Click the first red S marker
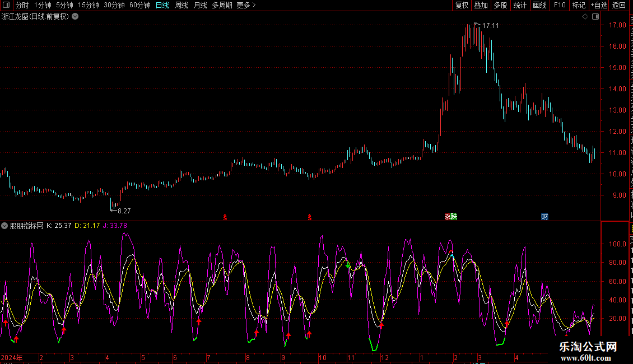 225,217
